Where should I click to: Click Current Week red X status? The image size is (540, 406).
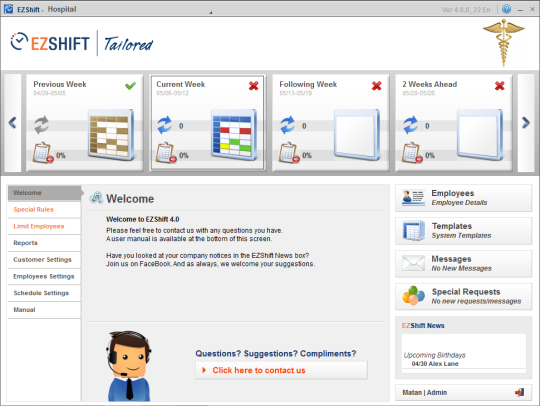click(253, 86)
